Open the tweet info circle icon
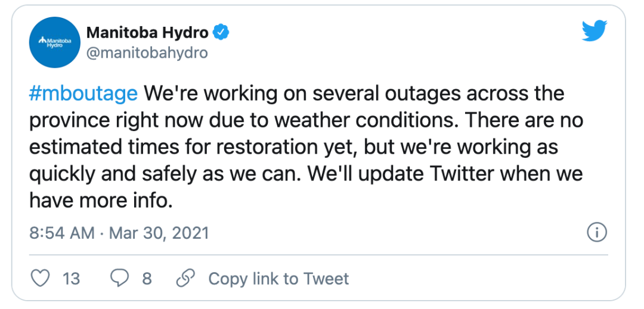 (597, 232)
